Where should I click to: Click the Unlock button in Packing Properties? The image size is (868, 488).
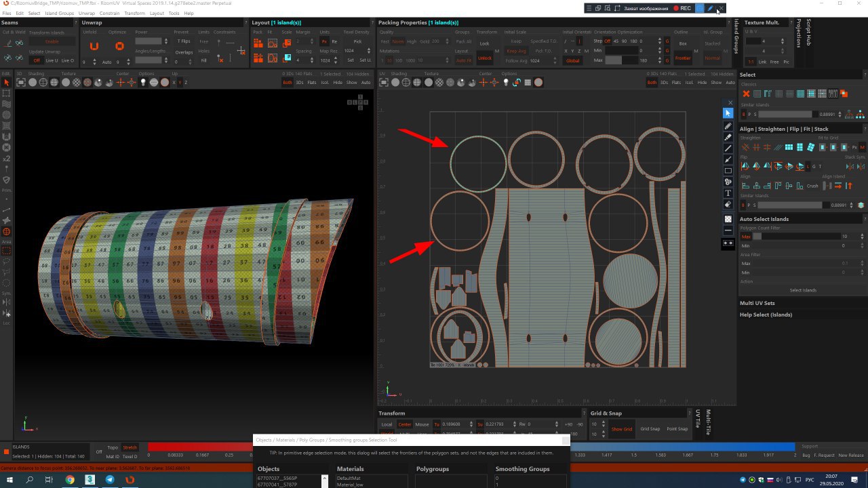(485, 58)
